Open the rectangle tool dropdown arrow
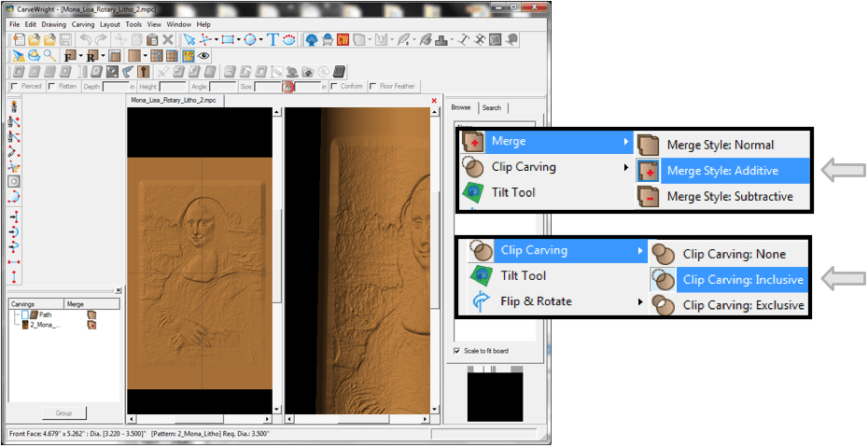 pos(239,40)
